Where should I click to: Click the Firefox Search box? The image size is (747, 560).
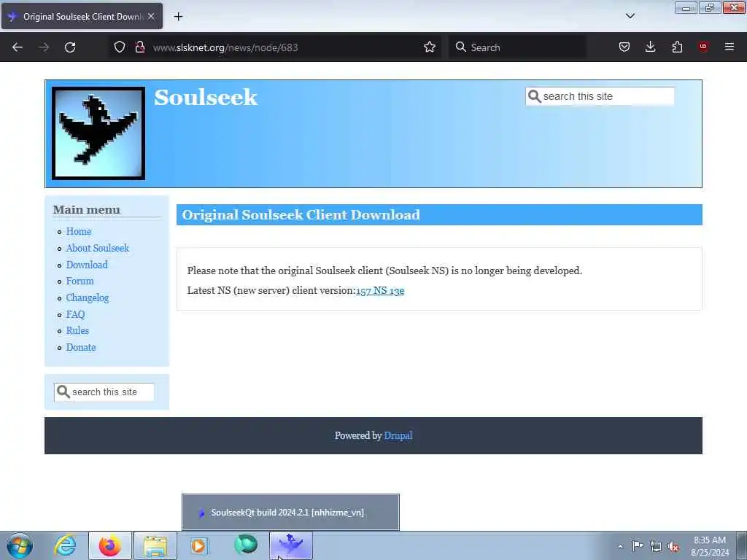coord(517,47)
